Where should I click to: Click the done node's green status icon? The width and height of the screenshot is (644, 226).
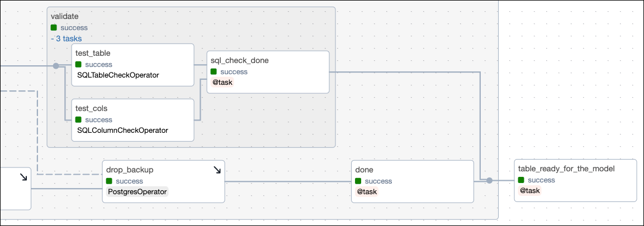coord(358,181)
